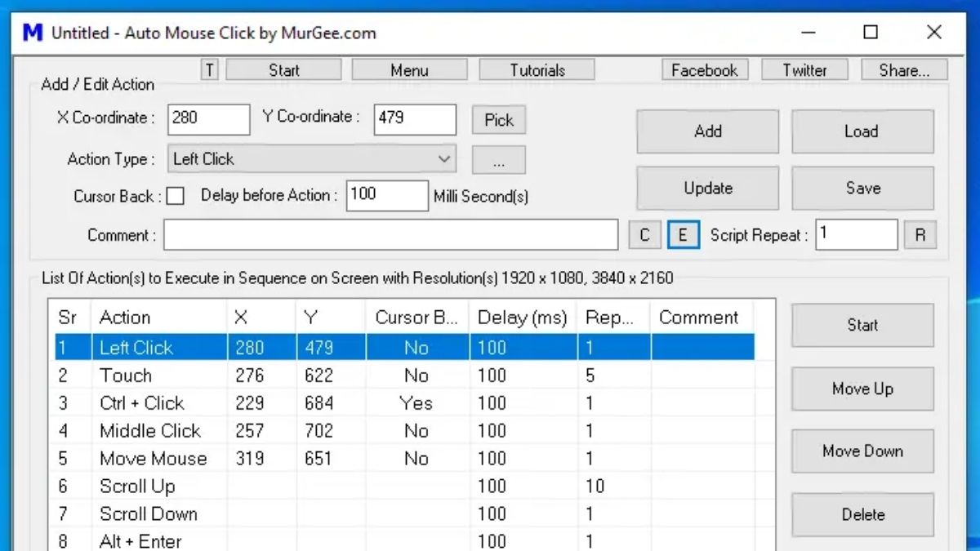Open the Action Type dropdown

pos(312,159)
